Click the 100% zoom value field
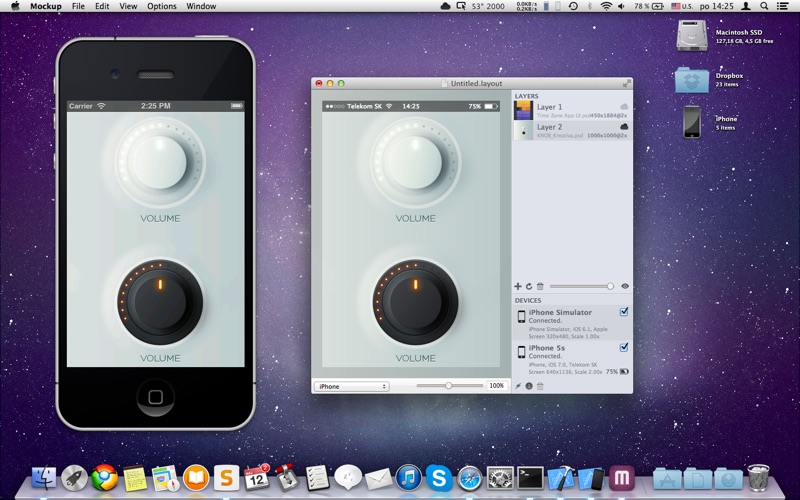 click(x=496, y=386)
